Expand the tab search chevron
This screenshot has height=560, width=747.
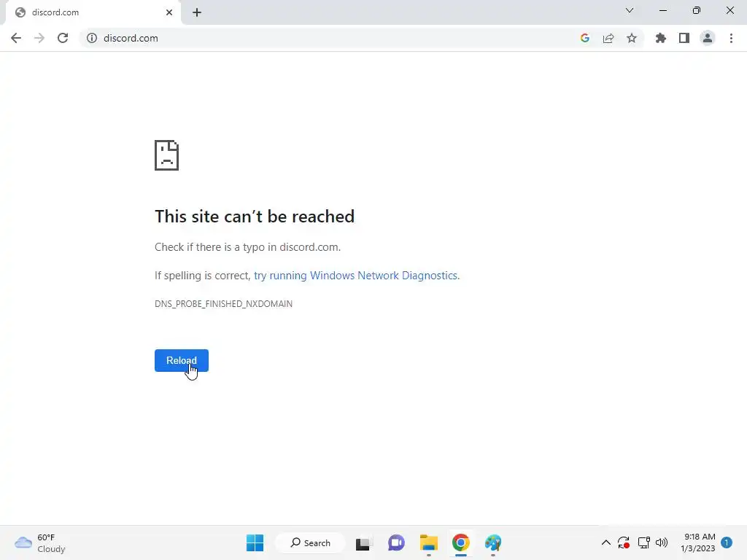coord(630,10)
